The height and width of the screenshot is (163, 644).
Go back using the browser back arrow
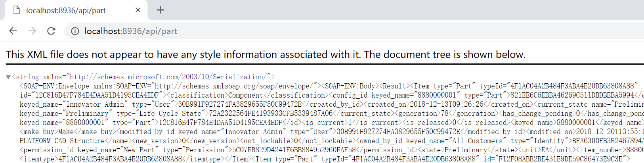pos(13,31)
